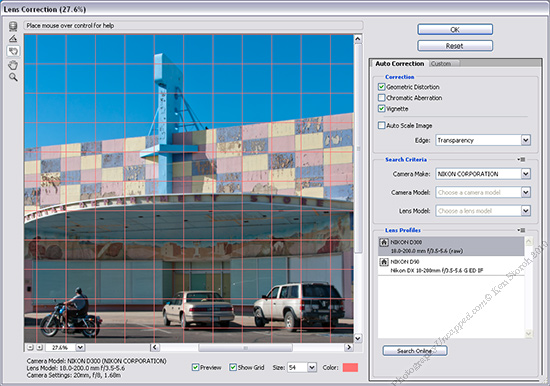Click the Search Online button
Screen dimensions: 550x386
pyautogui.click(x=415, y=351)
